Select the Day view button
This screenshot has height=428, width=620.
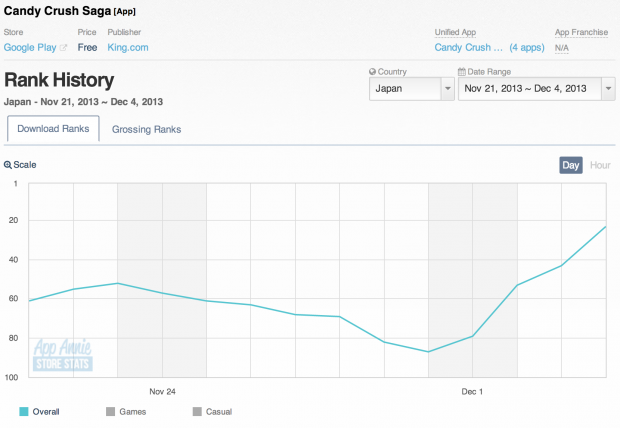tap(571, 165)
